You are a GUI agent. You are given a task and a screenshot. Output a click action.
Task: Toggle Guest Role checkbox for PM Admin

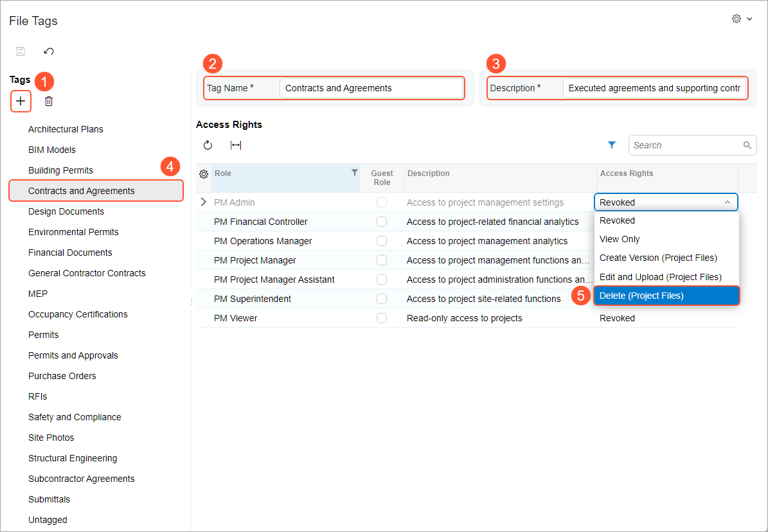pos(382,202)
